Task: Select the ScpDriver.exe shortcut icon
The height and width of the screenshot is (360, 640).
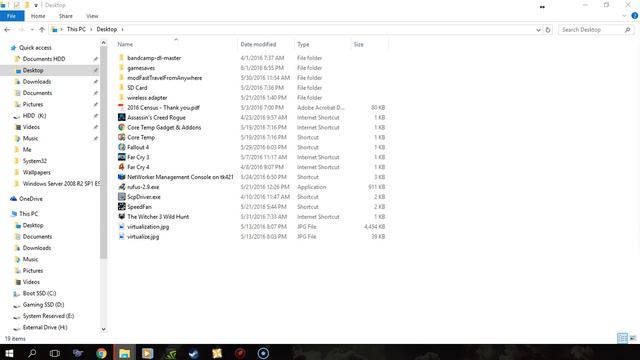Action: coord(121,197)
